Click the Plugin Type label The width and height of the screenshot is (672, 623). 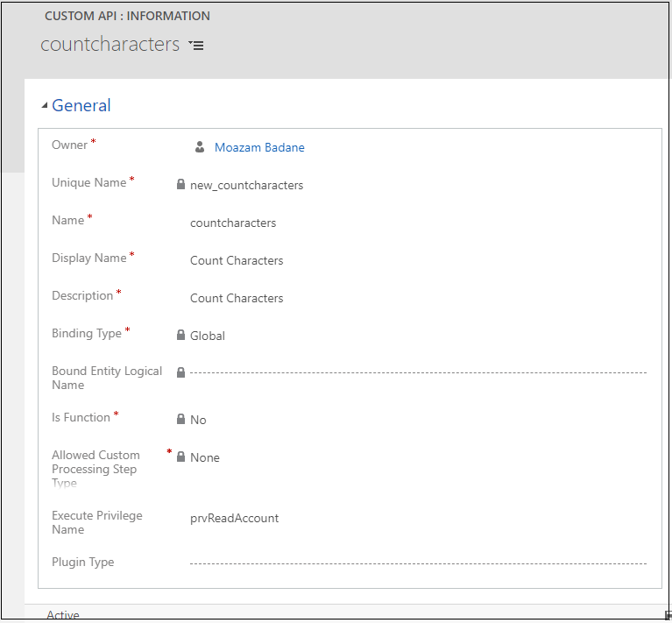pyautogui.click(x=83, y=562)
